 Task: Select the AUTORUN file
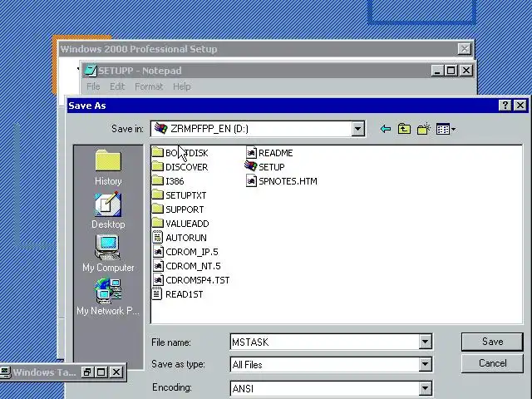pyautogui.click(x=180, y=238)
